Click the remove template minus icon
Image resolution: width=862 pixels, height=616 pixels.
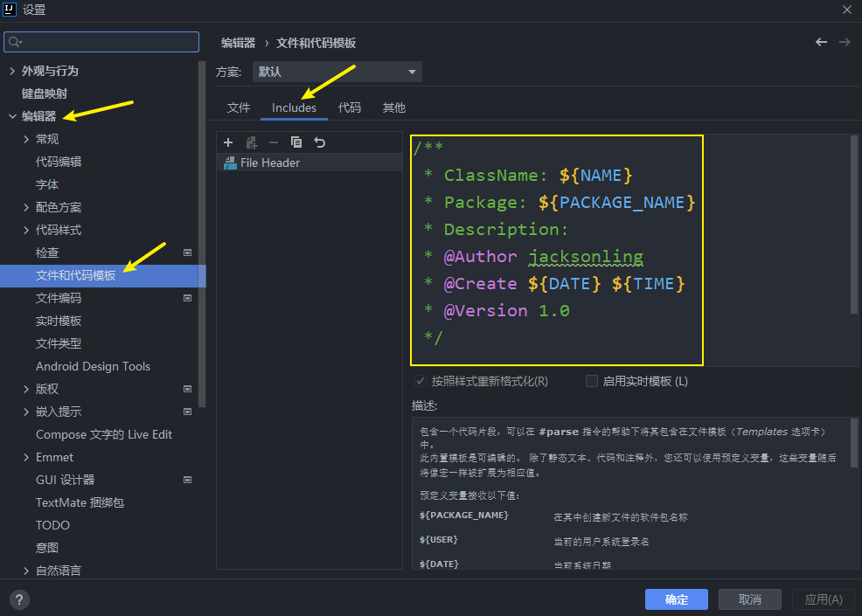pyautogui.click(x=274, y=142)
